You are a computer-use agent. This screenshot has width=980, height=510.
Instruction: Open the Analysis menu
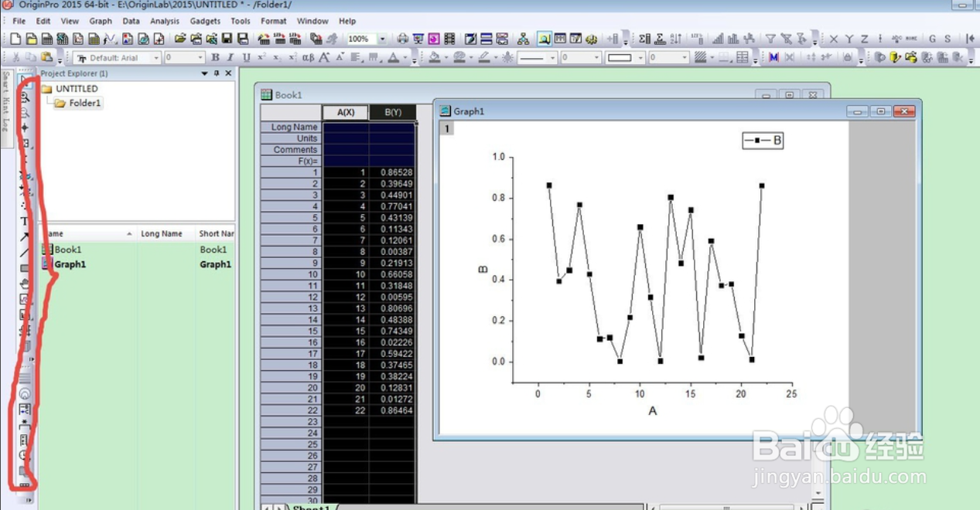[x=165, y=21]
